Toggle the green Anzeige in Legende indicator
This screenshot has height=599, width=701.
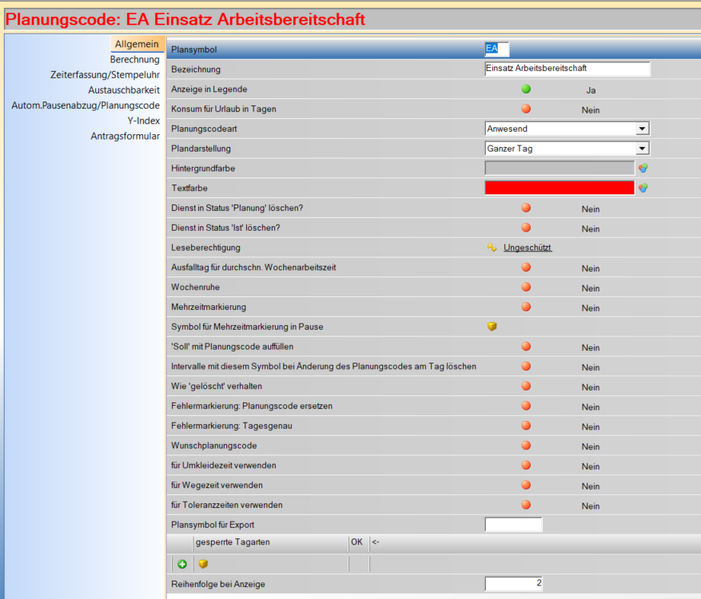pos(526,89)
